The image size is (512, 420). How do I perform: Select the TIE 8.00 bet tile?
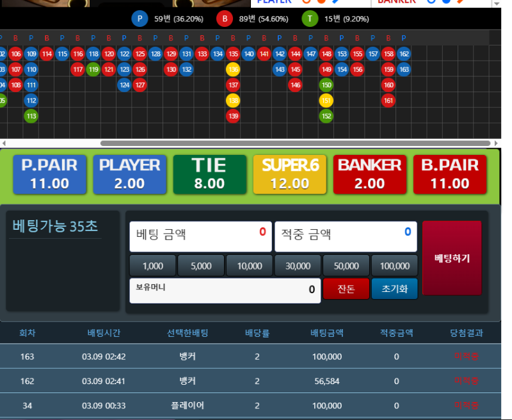[x=210, y=174]
